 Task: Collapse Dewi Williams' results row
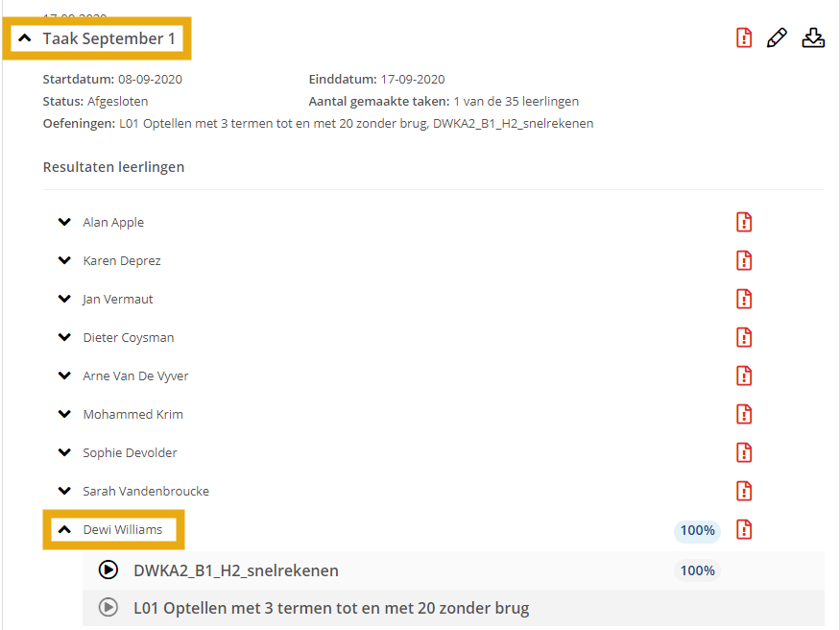64,529
